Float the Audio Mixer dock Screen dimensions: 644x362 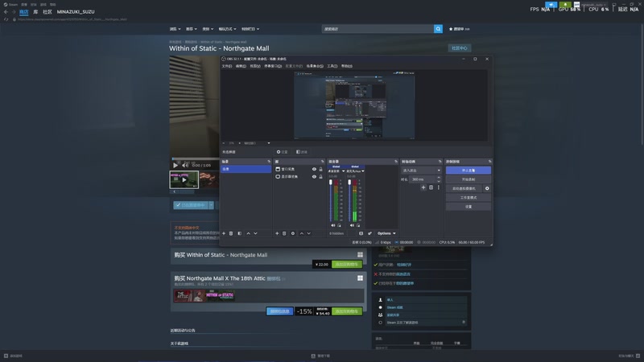pyautogui.click(x=396, y=162)
